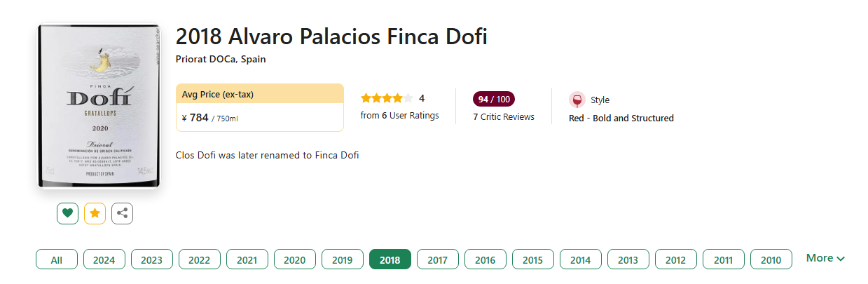View the 6 User Ratings link
The height and width of the screenshot is (284, 868).
399,115
